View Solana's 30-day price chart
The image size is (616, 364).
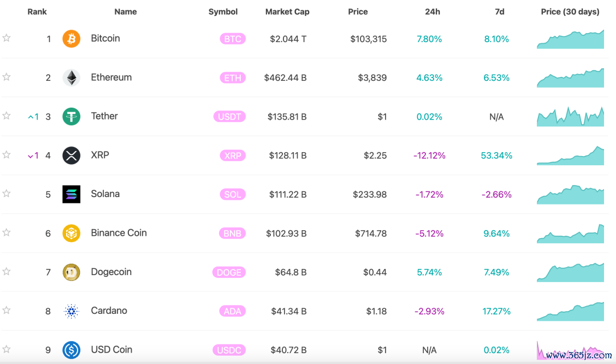point(570,195)
